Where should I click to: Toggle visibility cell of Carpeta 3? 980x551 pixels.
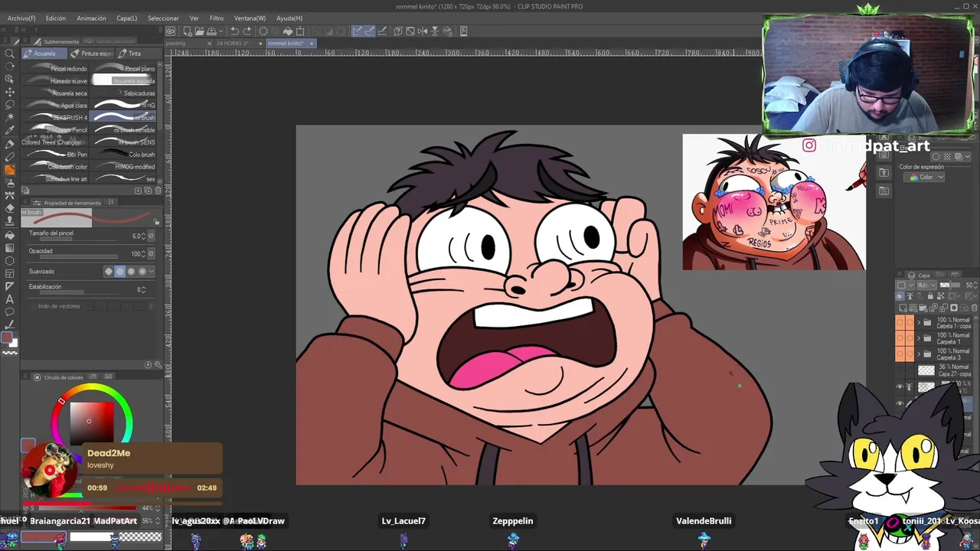point(900,354)
